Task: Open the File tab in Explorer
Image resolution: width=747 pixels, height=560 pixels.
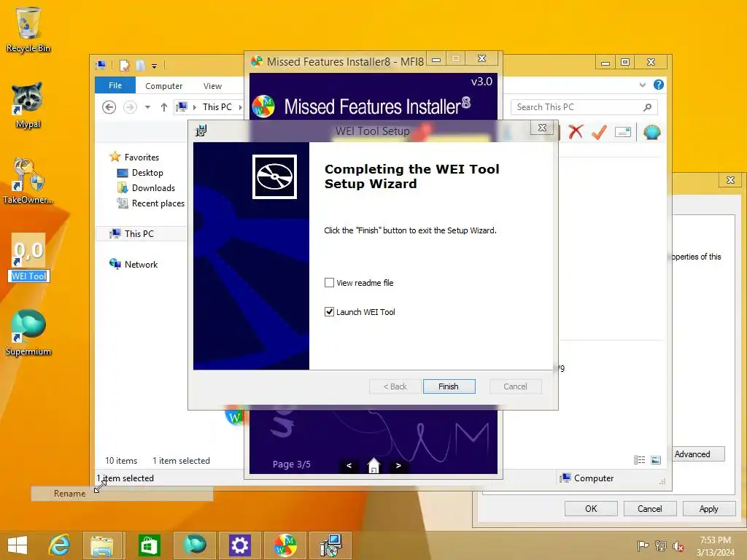Action: (x=115, y=85)
